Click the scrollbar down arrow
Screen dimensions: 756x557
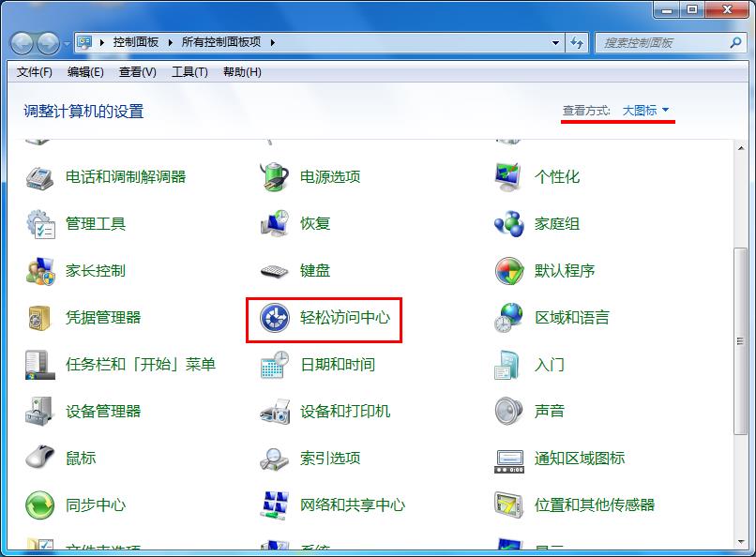tap(741, 543)
